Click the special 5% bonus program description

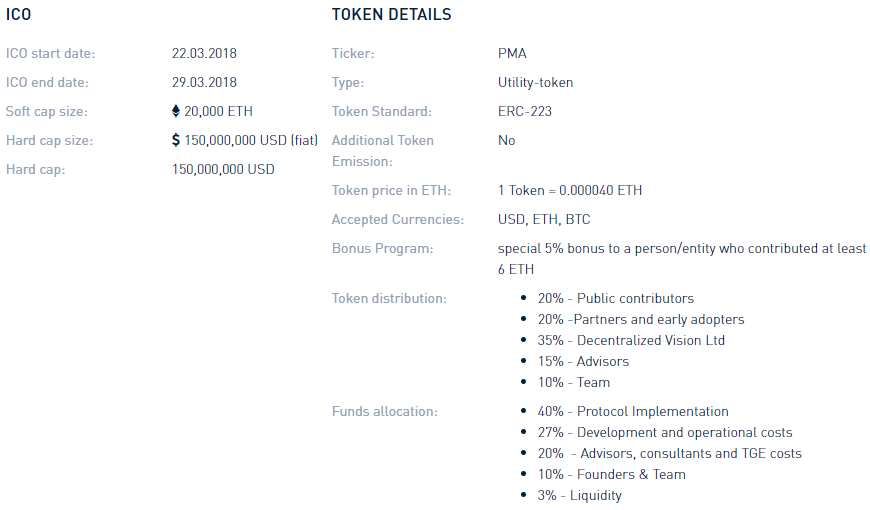point(682,248)
